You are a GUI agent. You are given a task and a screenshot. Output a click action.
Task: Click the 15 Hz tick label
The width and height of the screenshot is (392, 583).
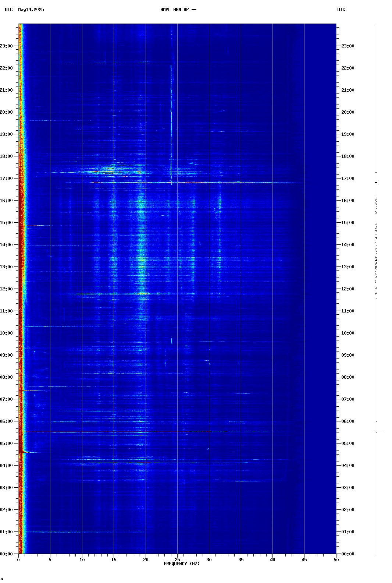coord(114,560)
